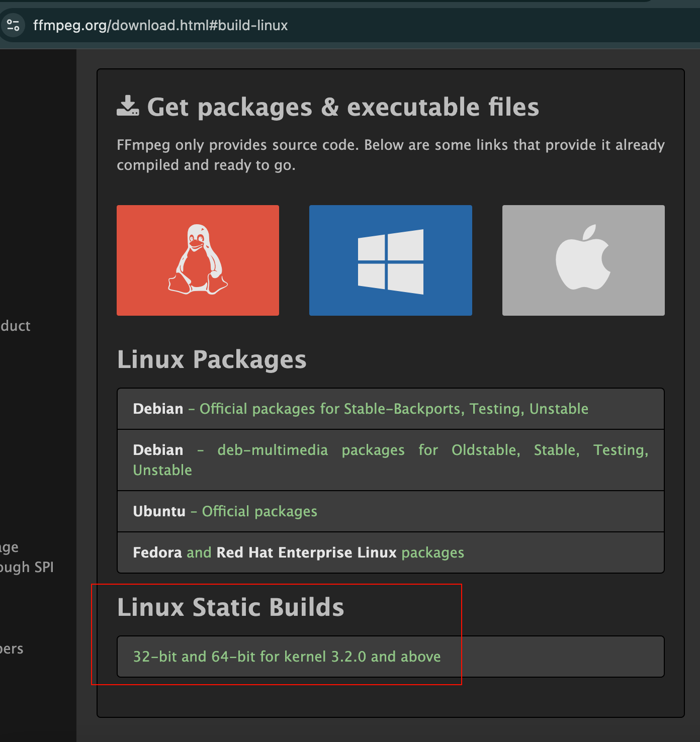This screenshot has height=742, width=700.
Task: Click the Linux Packages heading
Action: [212, 359]
